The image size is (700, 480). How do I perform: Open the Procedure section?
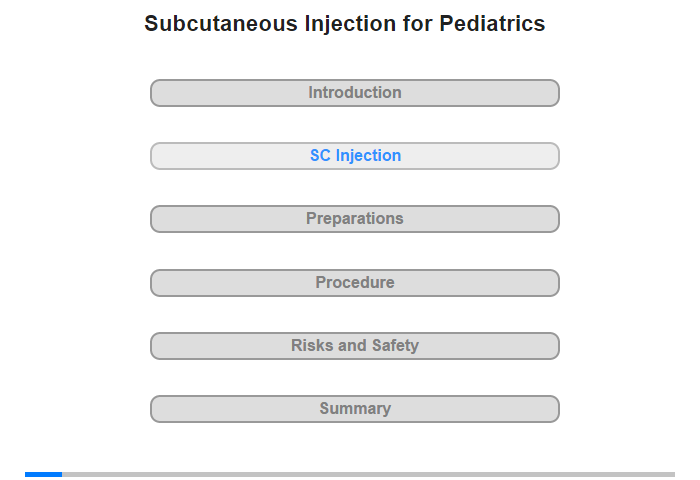(354, 283)
